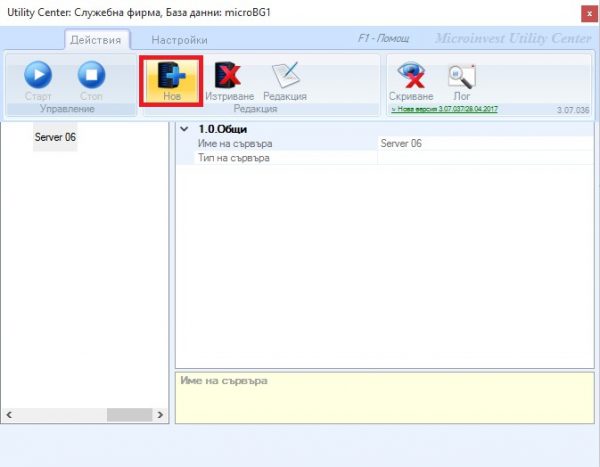Click the horizontal scrollbar thumb

click(x=129, y=415)
